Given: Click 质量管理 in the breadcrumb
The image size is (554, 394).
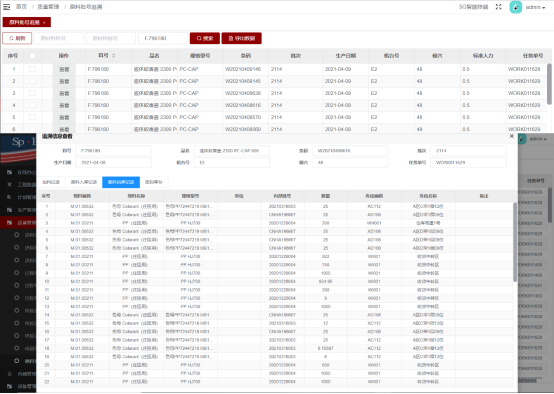Looking at the screenshot, I should 48,7.
